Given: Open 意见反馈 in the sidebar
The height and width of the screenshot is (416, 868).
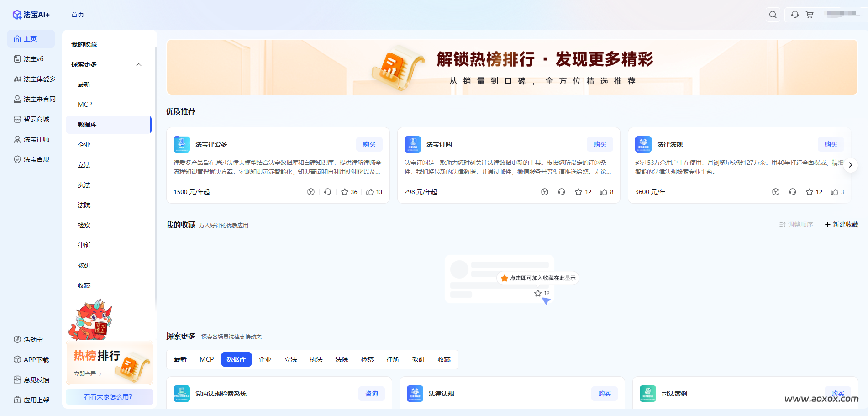Looking at the screenshot, I should coord(31,380).
